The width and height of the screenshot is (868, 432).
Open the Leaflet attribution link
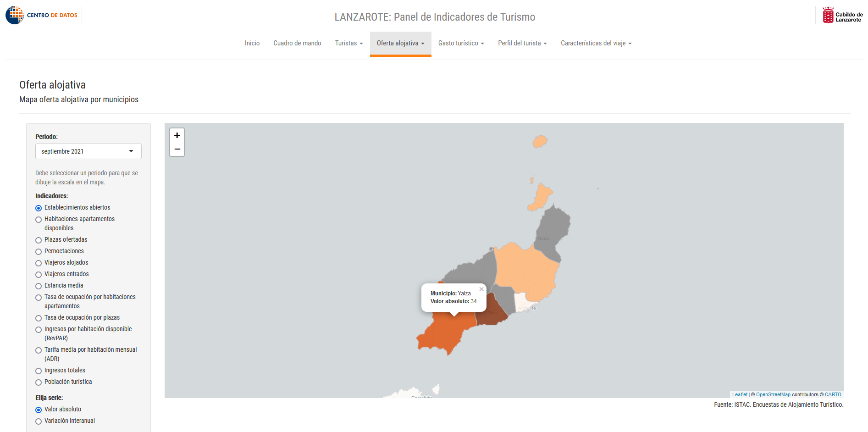(x=740, y=394)
